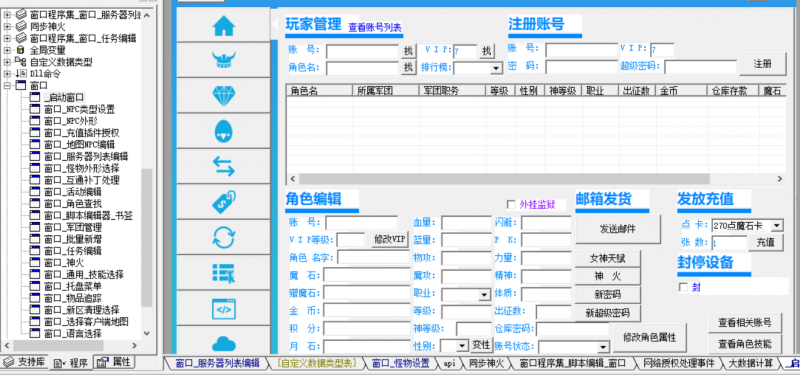Select _启动窗口 in the tree
The width and height of the screenshot is (800, 375).
click(64, 97)
